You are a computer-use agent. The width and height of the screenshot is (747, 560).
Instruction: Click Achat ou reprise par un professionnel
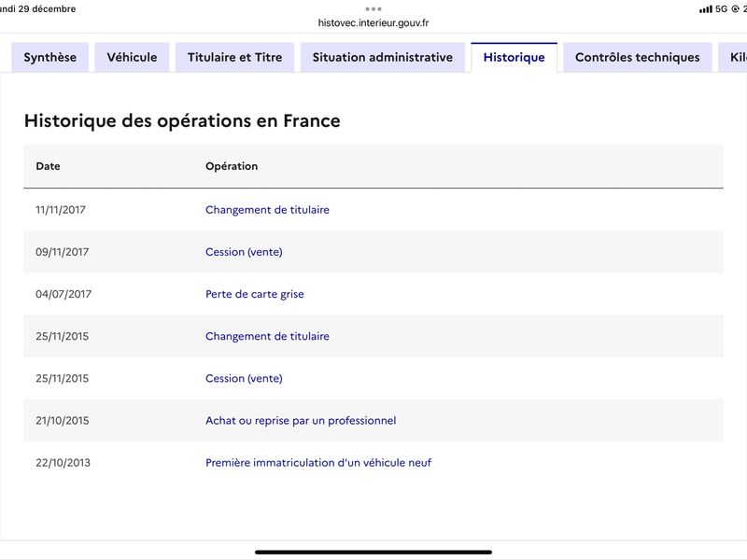301,421
